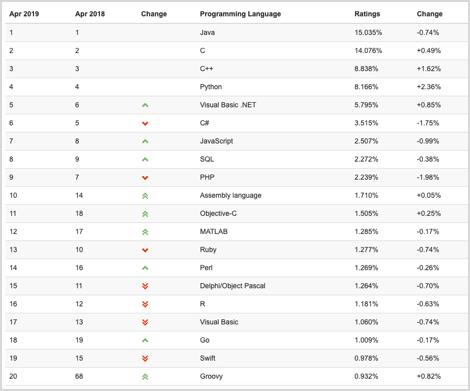Select double red down arrow in Swift row
This screenshot has width=470, height=391.
[145, 358]
